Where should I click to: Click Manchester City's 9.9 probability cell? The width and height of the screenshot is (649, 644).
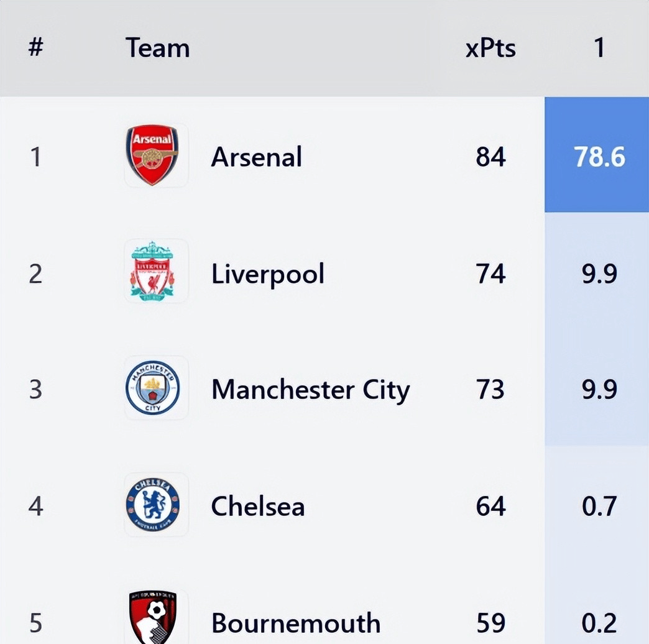(x=599, y=390)
